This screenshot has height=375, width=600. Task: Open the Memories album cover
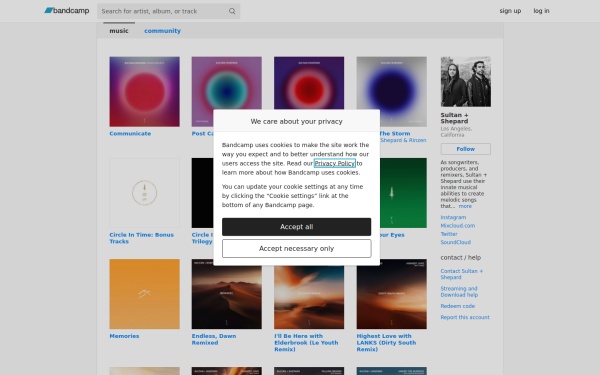click(144, 294)
